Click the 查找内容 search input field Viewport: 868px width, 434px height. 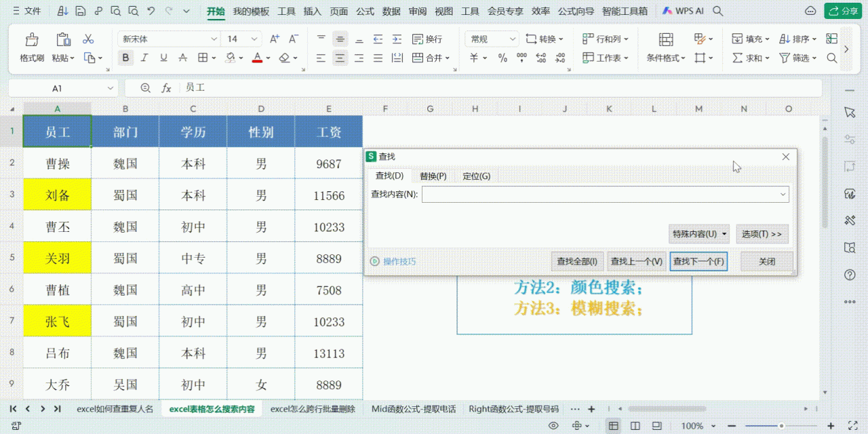(x=605, y=195)
